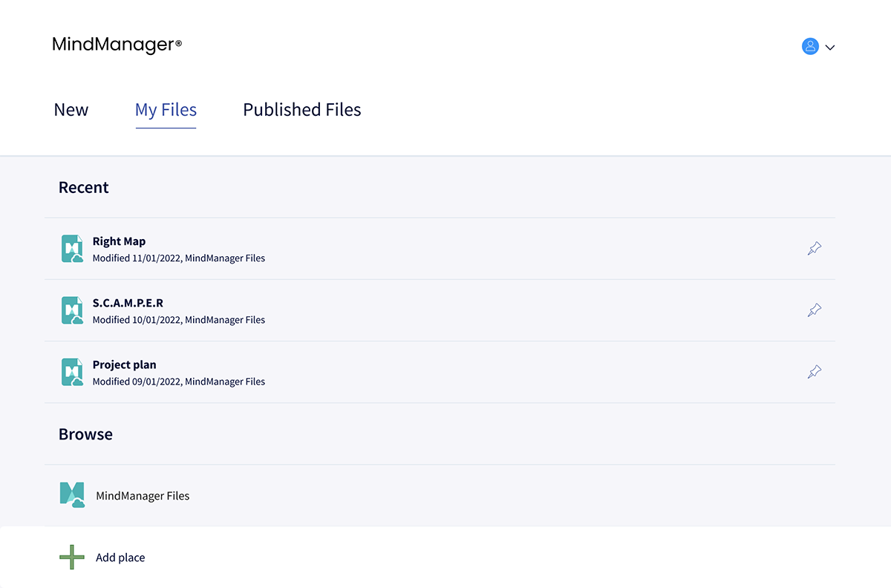Select the My Files tab

pos(166,110)
